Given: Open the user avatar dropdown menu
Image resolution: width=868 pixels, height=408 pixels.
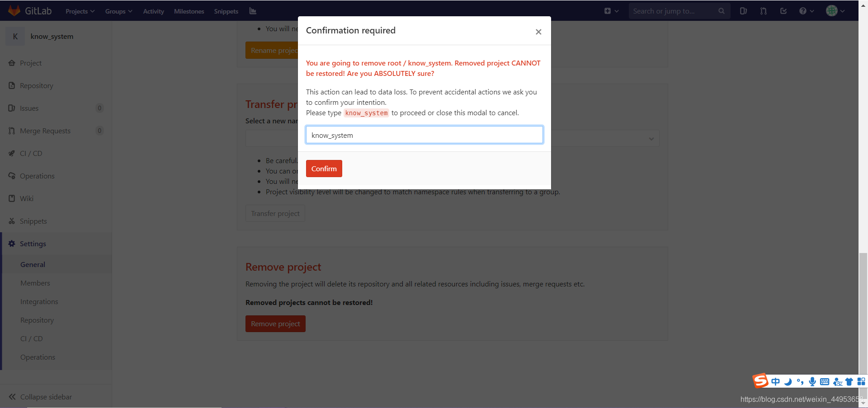Looking at the screenshot, I should [x=835, y=11].
